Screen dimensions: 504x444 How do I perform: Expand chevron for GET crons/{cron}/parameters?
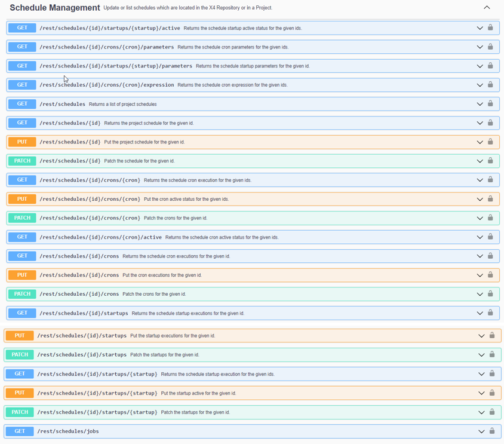point(480,47)
